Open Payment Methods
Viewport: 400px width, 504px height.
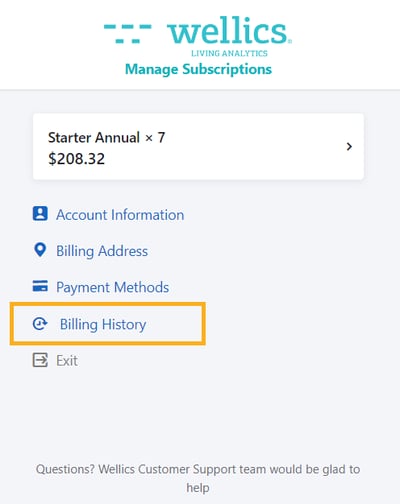pyautogui.click(x=113, y=287)
